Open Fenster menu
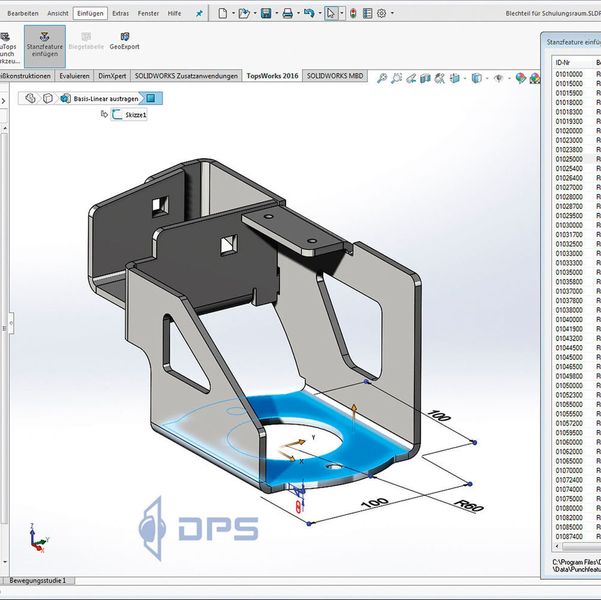Screen dimensions: 601x600 point(148,13)
